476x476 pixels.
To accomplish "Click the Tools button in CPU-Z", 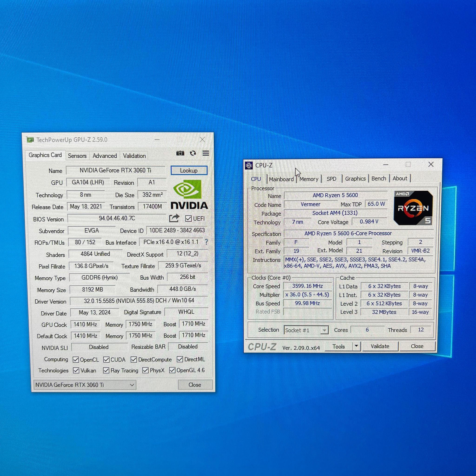I will click(x=339, y=346).
